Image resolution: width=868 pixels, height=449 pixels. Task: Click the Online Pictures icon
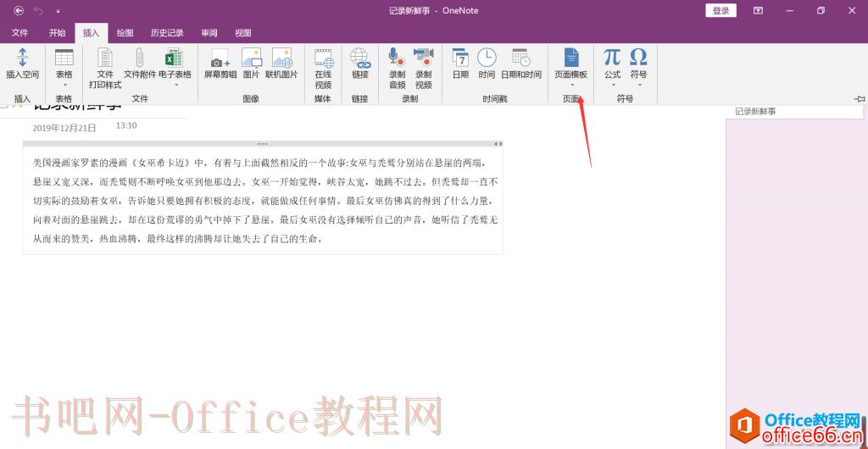(x=281, y=58)
